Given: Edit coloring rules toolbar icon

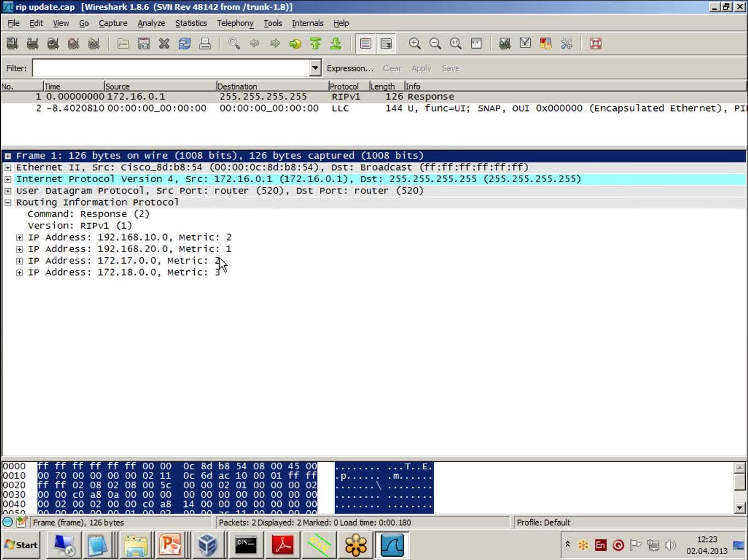Looking at the screenshot, I should point(546,44).
